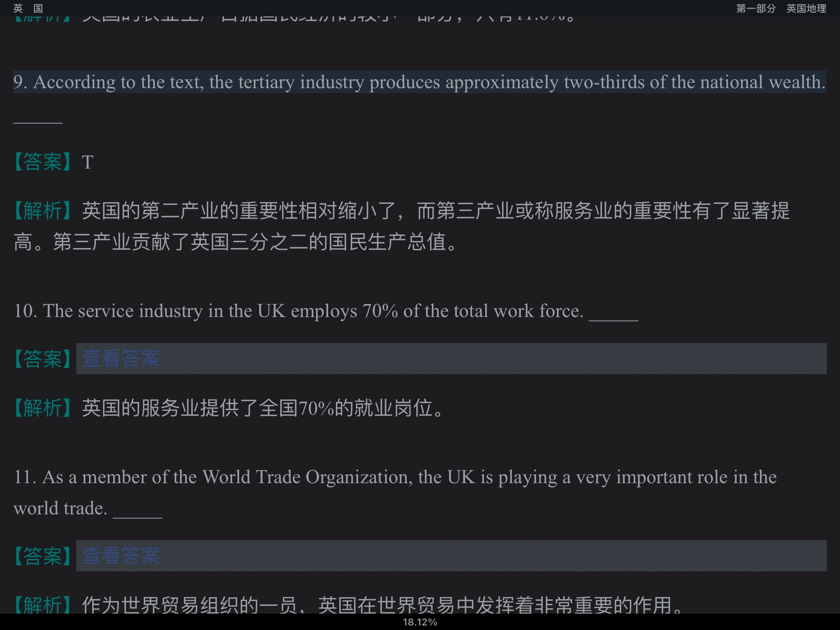Tap the 18.12% reading progress indicator
The image size is (840, 630).
tap(420, 622)
